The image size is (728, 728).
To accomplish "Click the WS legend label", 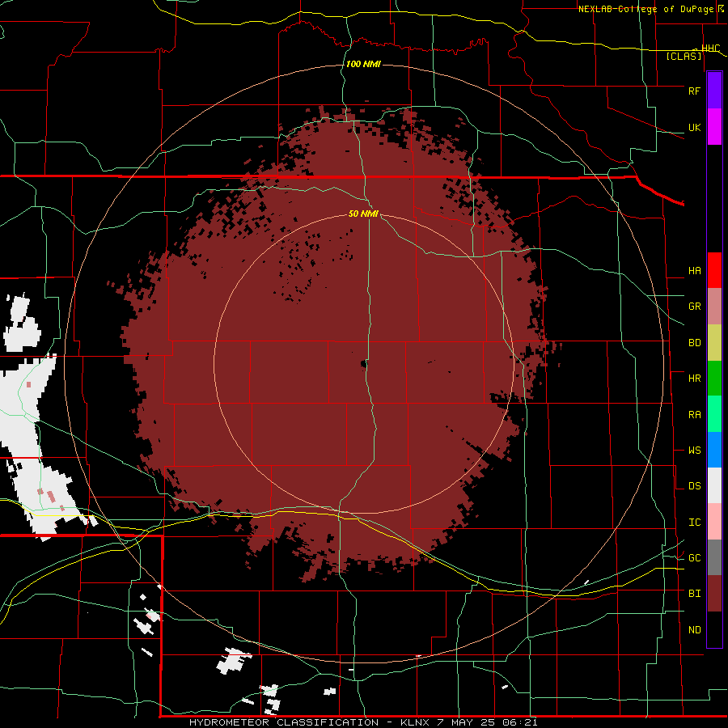I will click(x=694, y=450).
